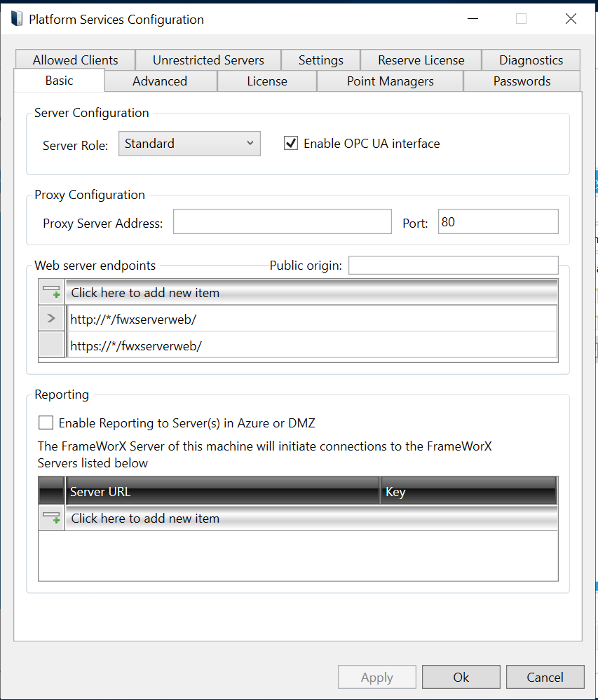Switch to the Advanced tab

[160, 81]
